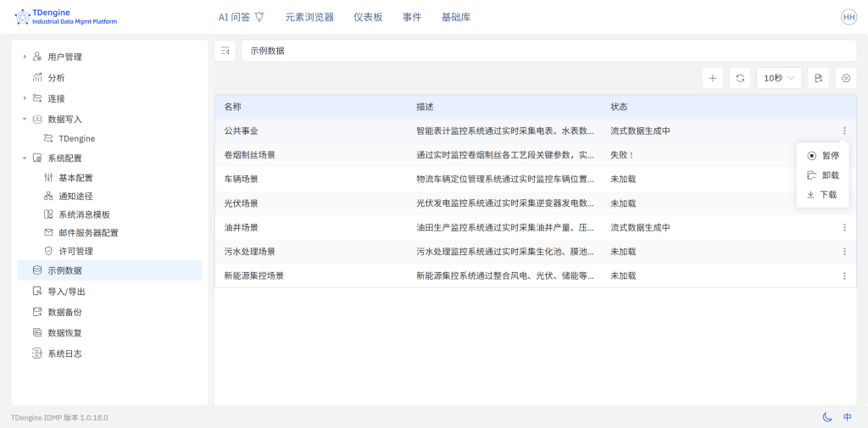Open 系统配置 in sidebar
The image size is (868, 428).
(x=64, y=158)
